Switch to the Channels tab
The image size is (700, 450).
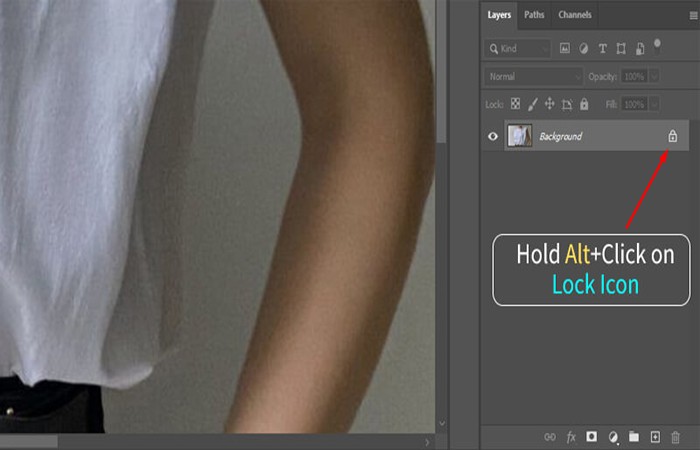[x=575, y=15]
